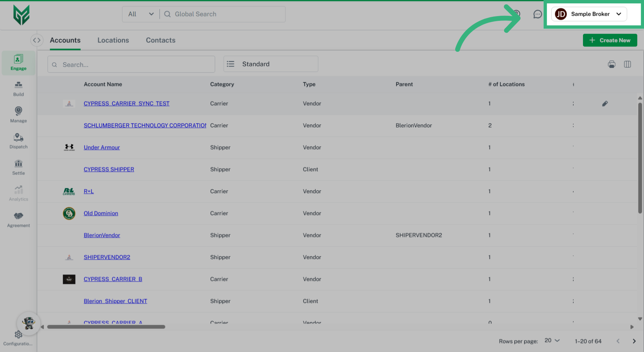Image resolution: width=644 pixels, height=352 pixels.
Task: Open the chat messages icon
Action: point(537,14)
